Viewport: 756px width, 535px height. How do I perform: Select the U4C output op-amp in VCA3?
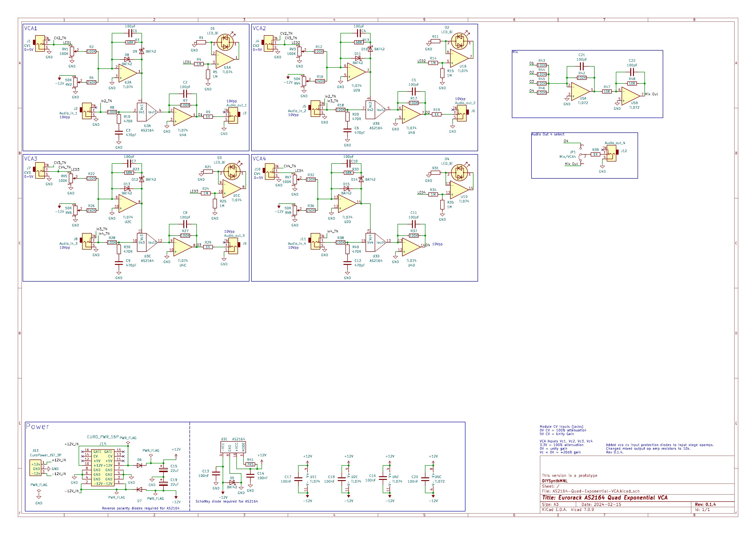[x=183, y=247]
